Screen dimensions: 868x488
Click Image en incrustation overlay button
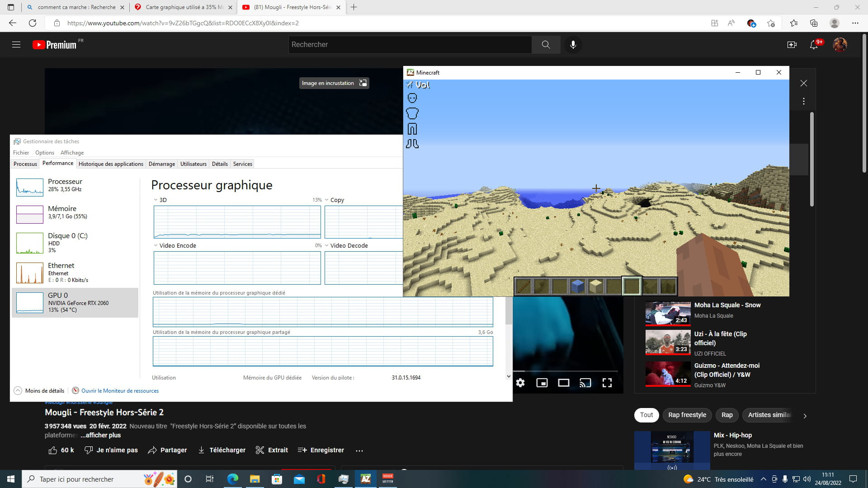point(334,83)
